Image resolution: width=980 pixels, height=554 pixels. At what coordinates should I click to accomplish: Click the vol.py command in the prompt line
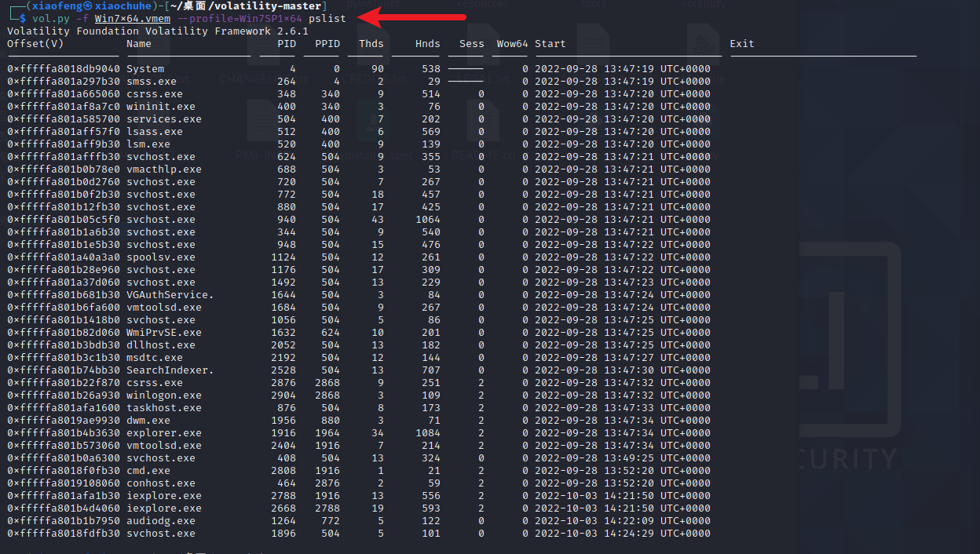coord(51,18)
